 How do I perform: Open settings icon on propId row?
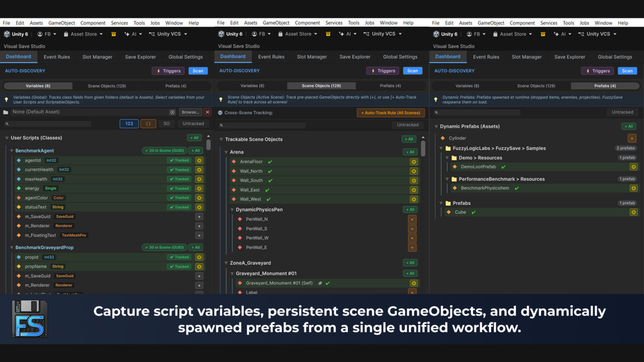199,257
